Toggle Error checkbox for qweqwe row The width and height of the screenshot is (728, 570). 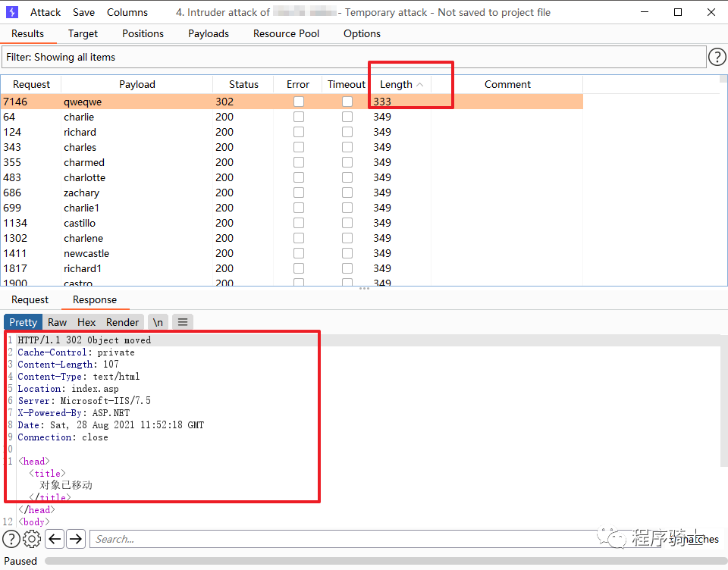coord(299,102)
